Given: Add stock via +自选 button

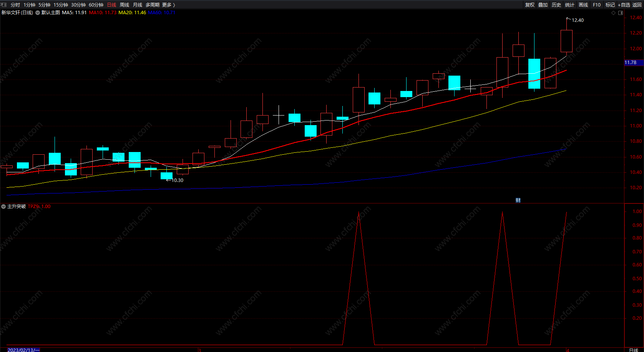Looking at the screenshot, I should [624, 5].
